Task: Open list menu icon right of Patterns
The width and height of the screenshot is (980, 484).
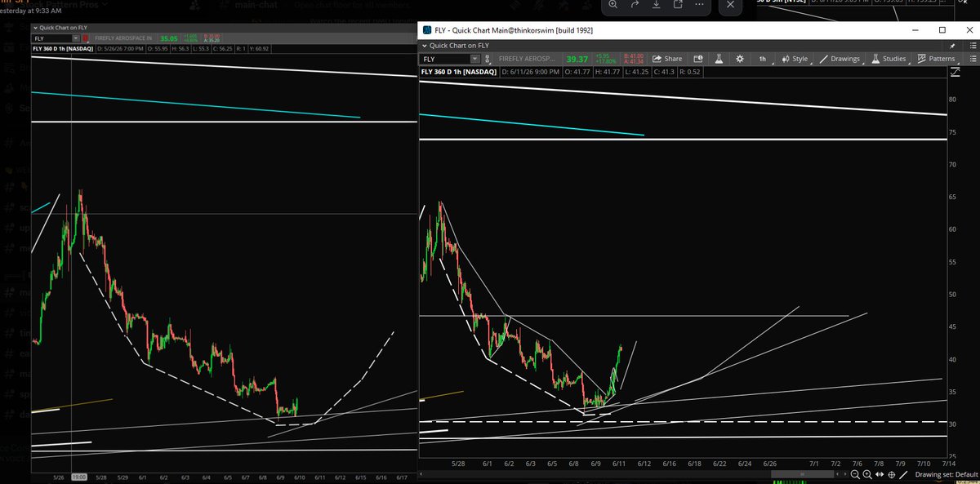Action: [x=973, y=59]
